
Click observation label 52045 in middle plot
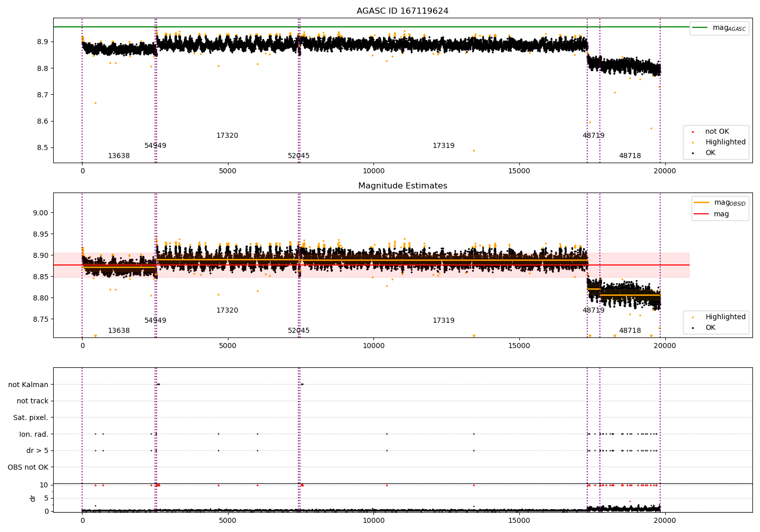(x=298, y=331)
